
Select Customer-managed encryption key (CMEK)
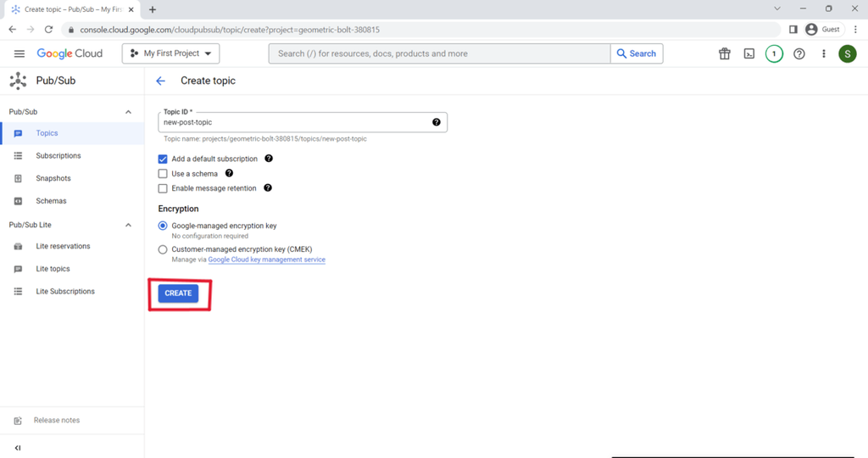pyautogui.click(x=163, y=249)
